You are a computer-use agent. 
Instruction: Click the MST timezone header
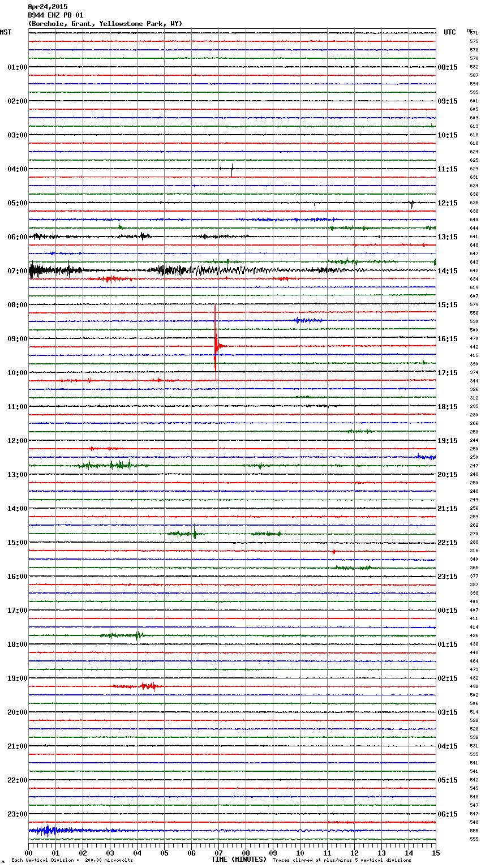point(6,32)
